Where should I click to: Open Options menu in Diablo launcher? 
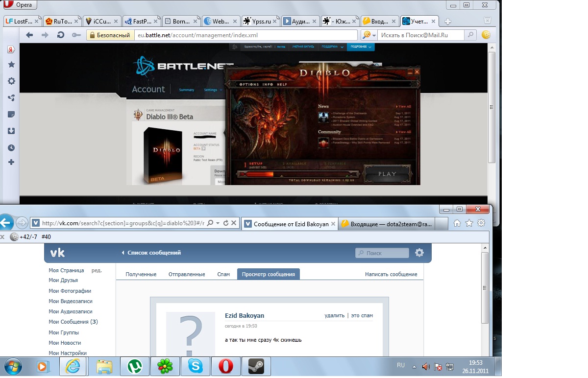coord(249,85)
